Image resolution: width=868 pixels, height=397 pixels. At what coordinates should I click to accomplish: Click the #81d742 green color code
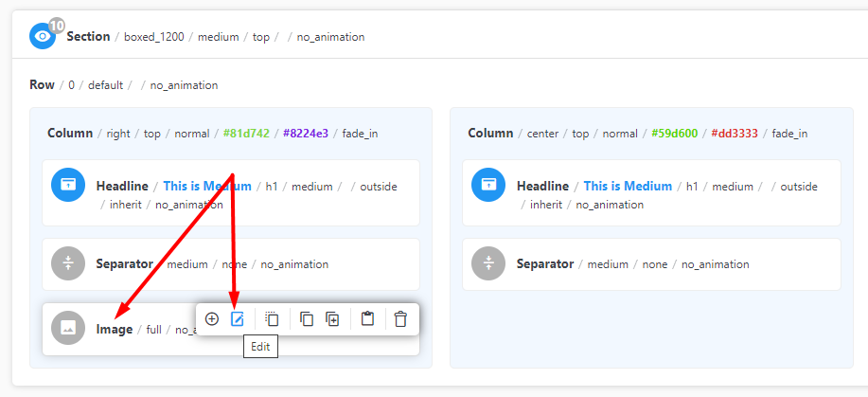[246, 134]
